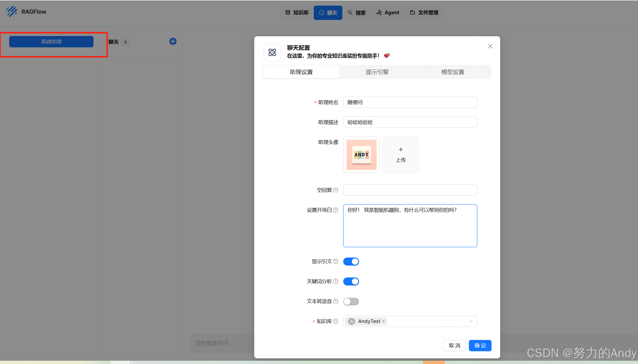Close the chat configuration dialog
Viewport: 638px width, 364px height.
(x=490, y=46)
